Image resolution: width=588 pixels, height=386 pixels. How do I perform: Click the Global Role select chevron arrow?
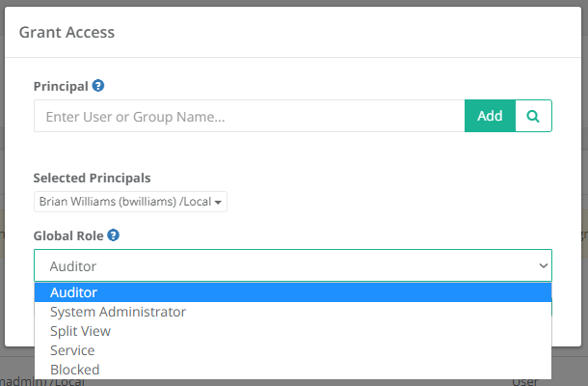click(541, 266)
